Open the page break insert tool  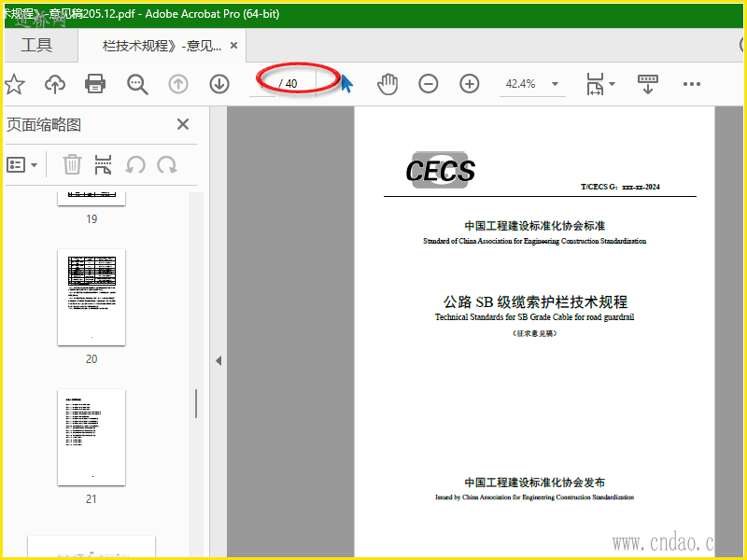pos(103,165)
